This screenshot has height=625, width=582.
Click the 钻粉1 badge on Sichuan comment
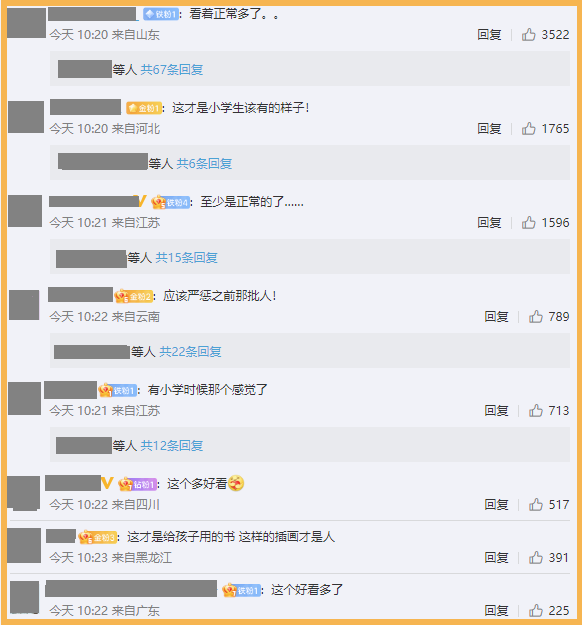(138, 484)
